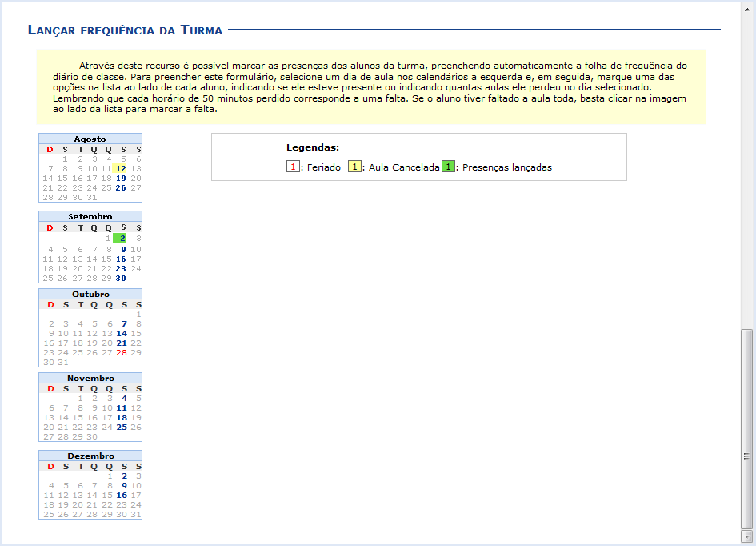The width and height of the screenshot is (756, 546).
Task: Click the Novembro month header
Action: [90, 378]
